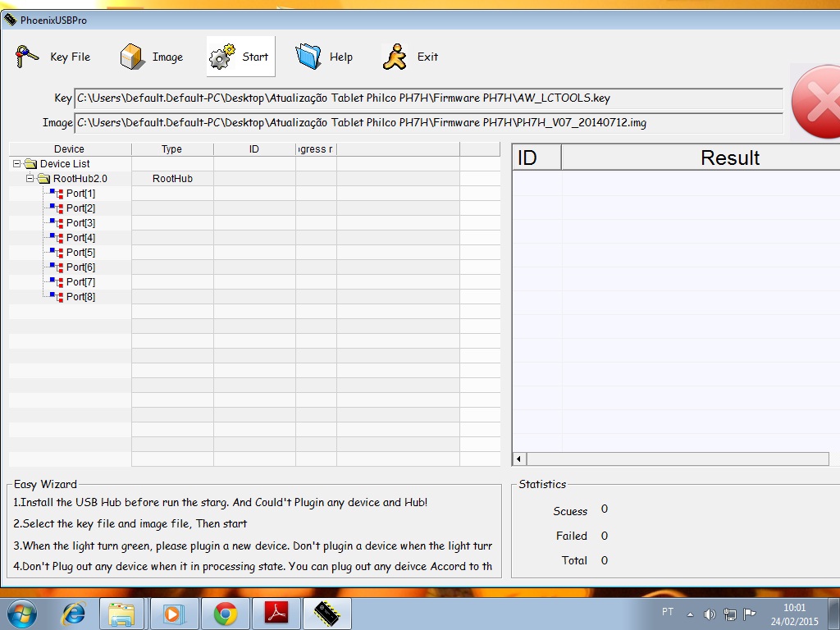Click the Exit toolbar label
The width and height of the screenshot is (840, 630).
point(427,57)
